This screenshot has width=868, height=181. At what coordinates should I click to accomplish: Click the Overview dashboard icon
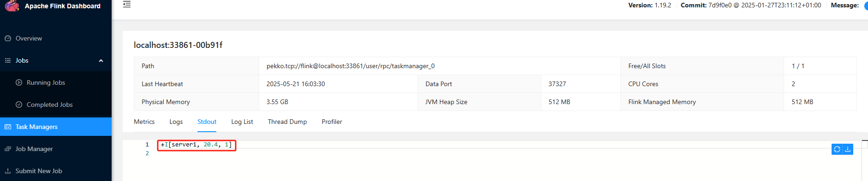pyautogui.click(x=8, y=38)
